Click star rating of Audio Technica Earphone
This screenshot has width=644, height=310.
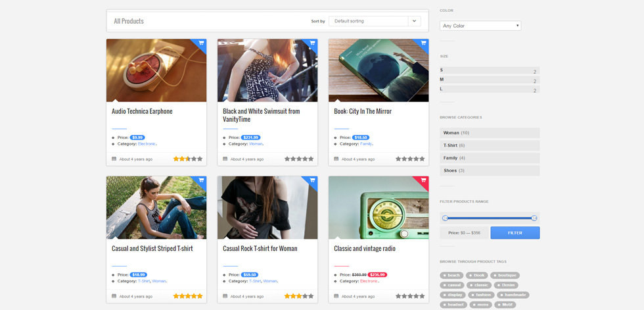[188, 159]
